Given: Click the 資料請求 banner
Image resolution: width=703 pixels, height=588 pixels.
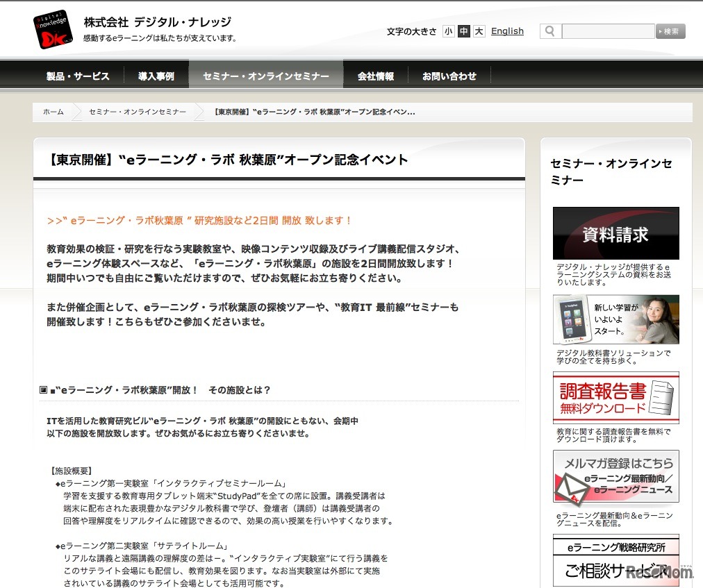Looking at the screenshot, I should click(x=615, y=232).
